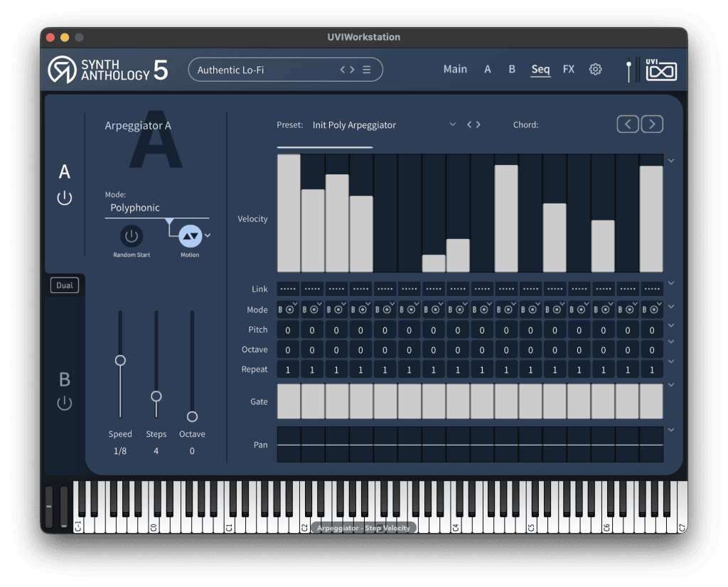Click the Motion up-down direction icon
Screen dimensions: 728x587
pos(191,236)
